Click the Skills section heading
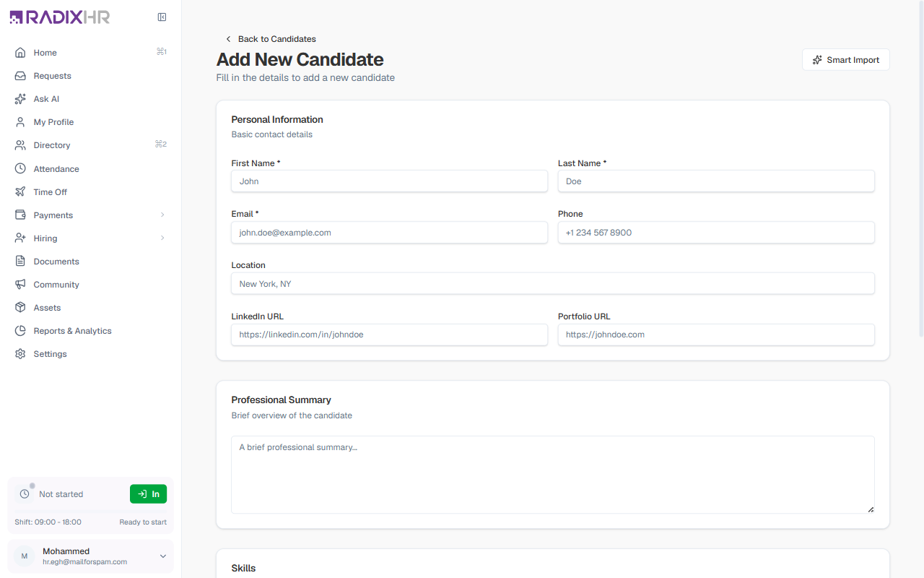This screenshot has height=578, width=924. tap(243, 569)
